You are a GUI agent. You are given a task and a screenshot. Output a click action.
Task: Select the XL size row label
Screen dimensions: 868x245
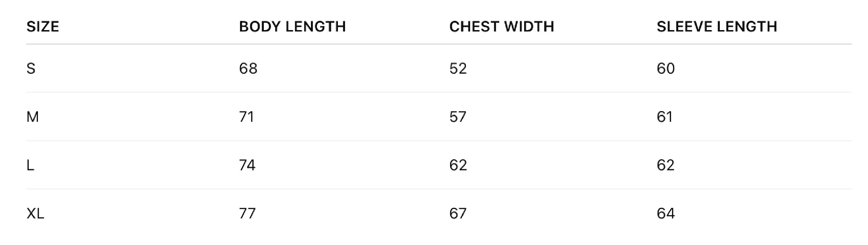pyautogui.click(x=35, y=213)
